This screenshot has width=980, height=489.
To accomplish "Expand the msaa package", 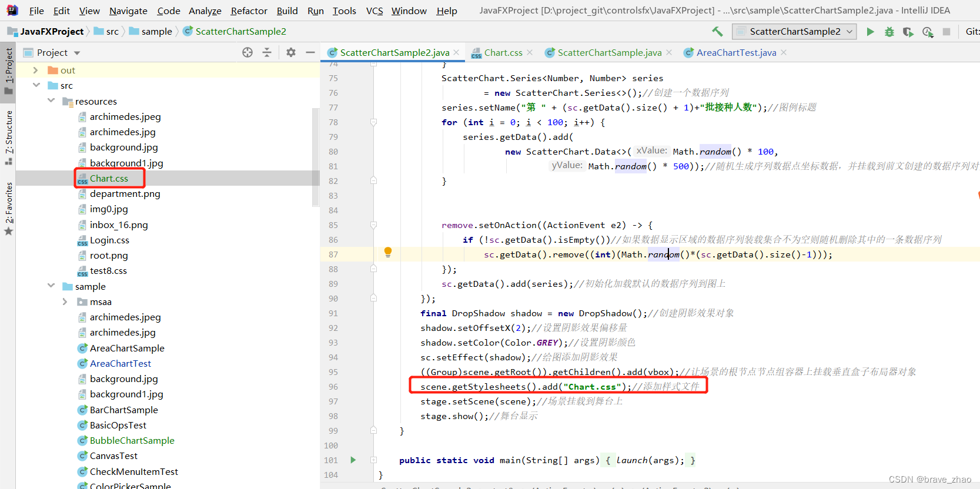I will point(65,302).
